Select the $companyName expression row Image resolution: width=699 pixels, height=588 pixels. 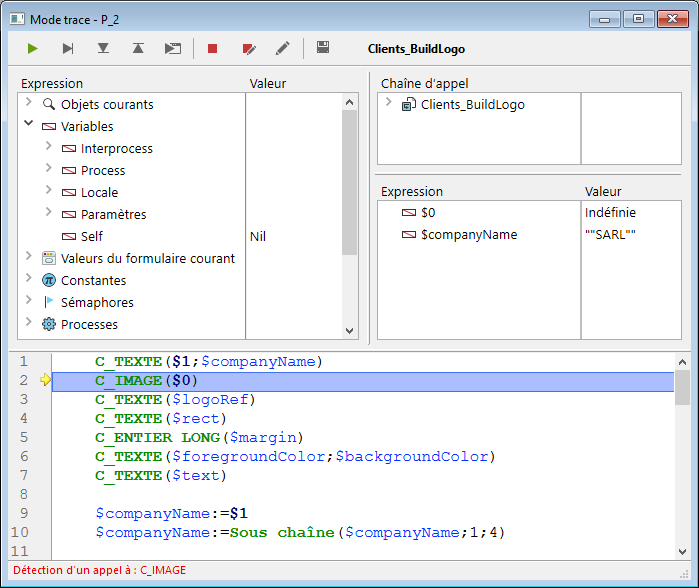[x=468, y=234]
